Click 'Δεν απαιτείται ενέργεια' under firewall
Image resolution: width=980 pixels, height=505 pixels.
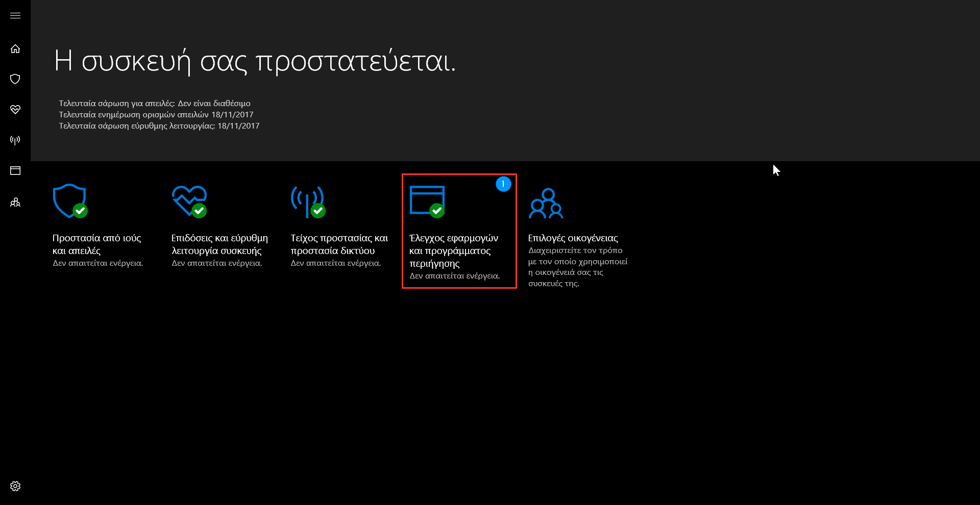tap(336, 263)
